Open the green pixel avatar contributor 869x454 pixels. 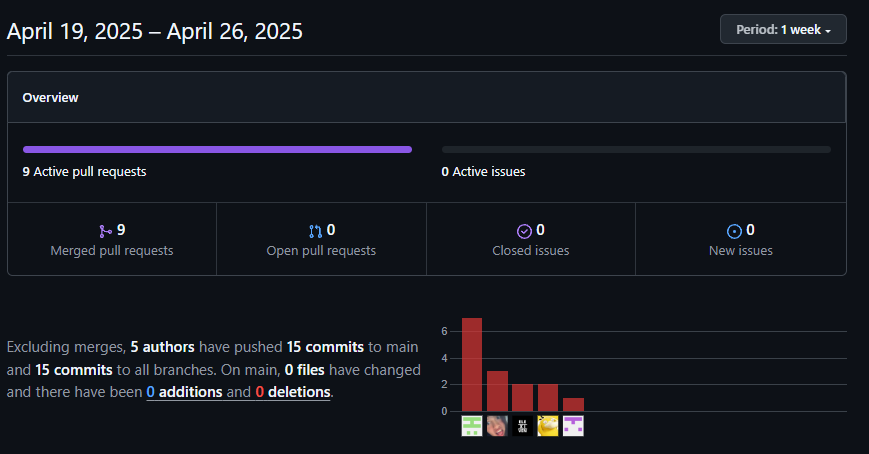472,426
